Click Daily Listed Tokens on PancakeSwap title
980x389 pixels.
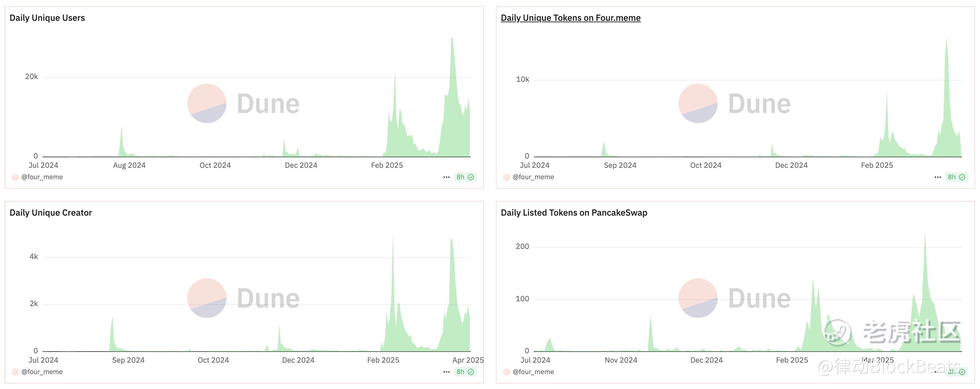[x=574, y=213]
